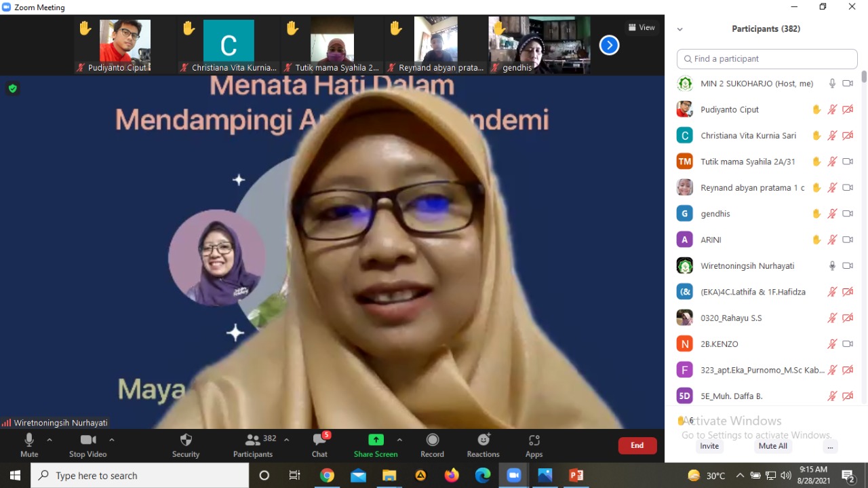Click the Reynand abyan pratama video thumbnail
The height and width of the screenshot is (488, 868).
[436, 45]
